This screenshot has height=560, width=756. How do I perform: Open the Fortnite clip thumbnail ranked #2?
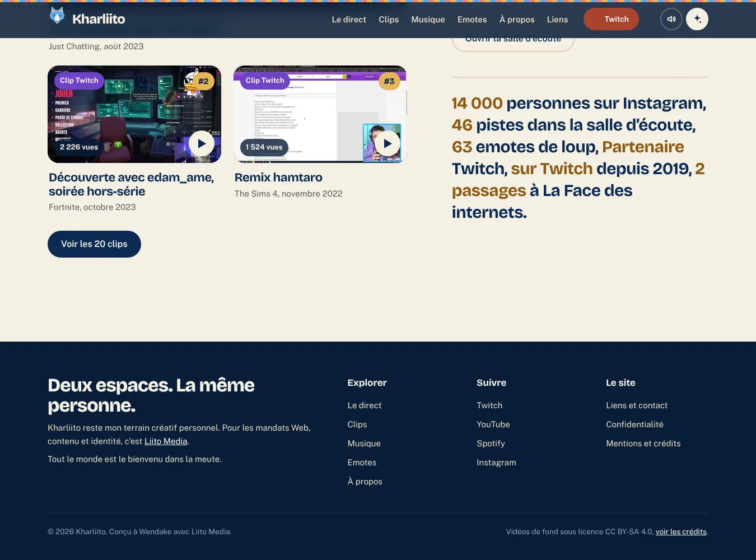[x=134, y=114]
